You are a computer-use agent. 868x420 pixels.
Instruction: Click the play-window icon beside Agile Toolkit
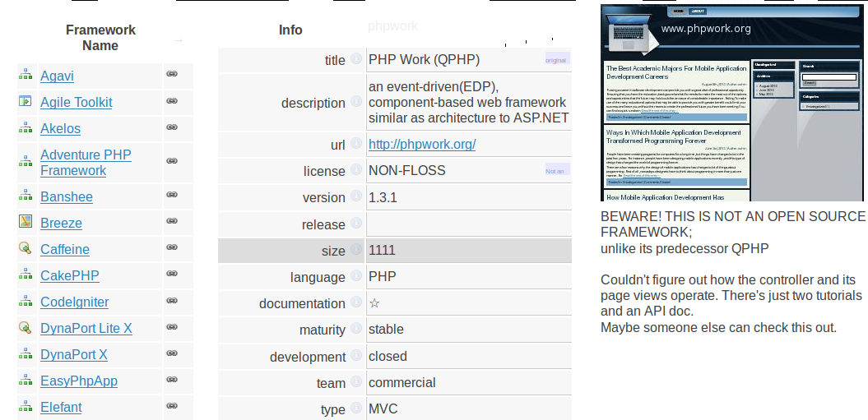pos(26,101)
